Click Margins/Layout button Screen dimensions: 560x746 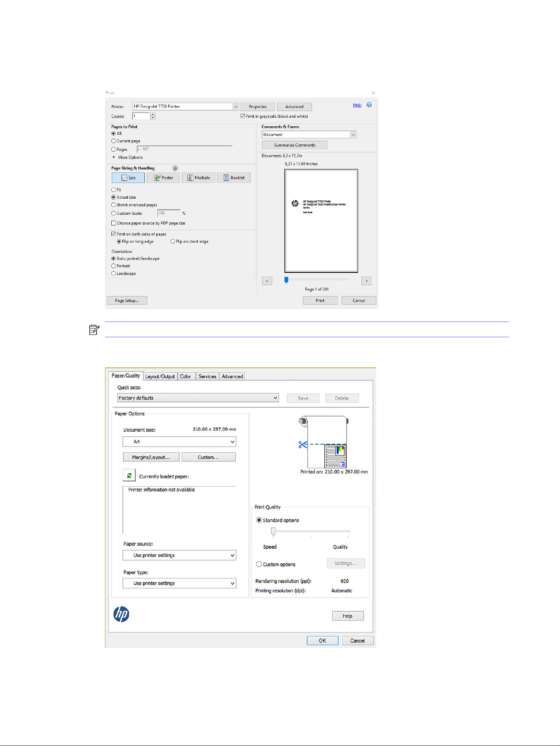151,457
